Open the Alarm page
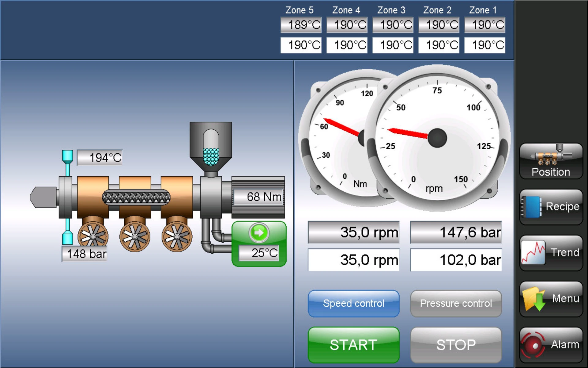This screenshot has height=368, width=588. 551,345
